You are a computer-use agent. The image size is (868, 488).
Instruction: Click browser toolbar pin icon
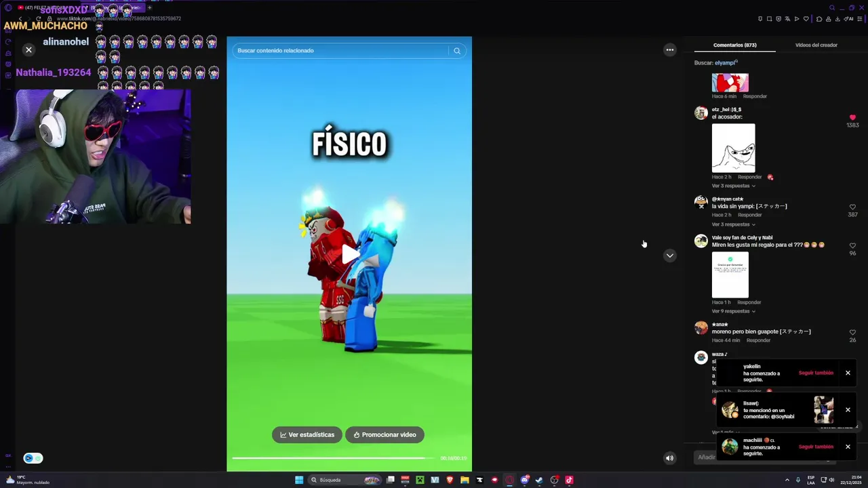(x=760, y=19)
